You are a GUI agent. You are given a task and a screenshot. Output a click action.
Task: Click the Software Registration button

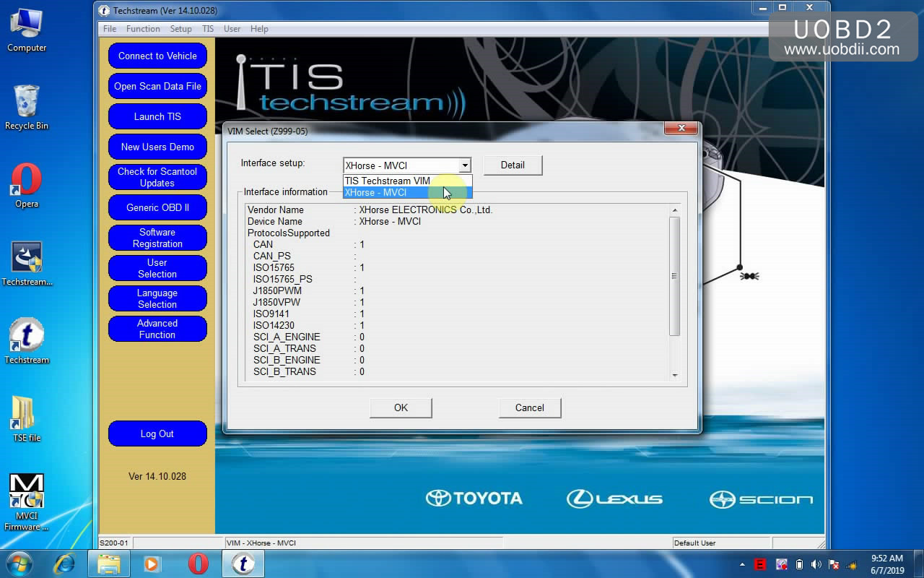click(157, 238)
